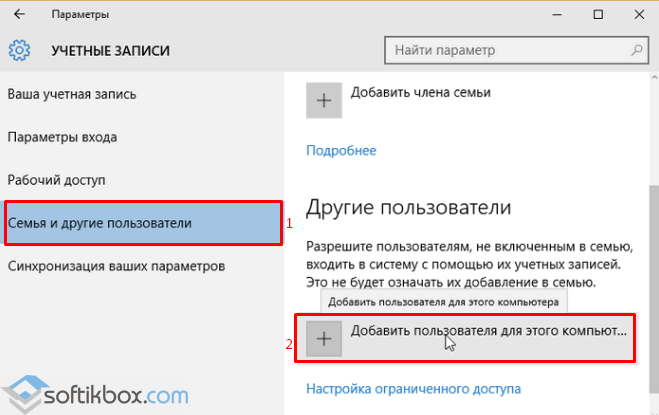
Task: Maximize the Параметры window
Action: tap(598, 15)
